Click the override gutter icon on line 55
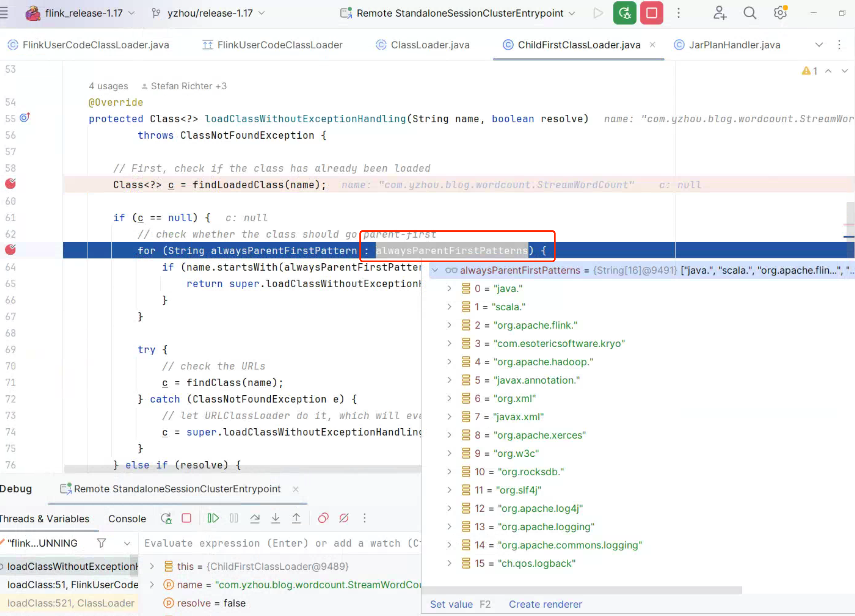 (25, 118)
